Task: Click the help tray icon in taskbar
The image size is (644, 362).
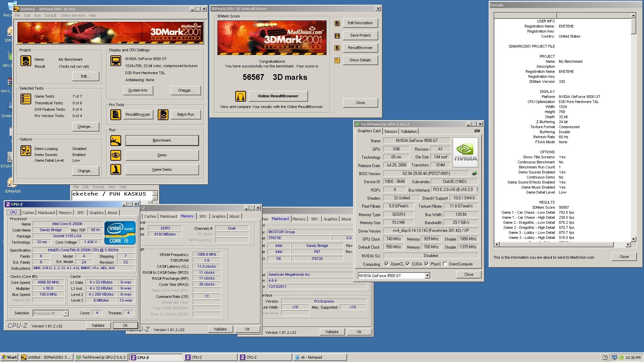Action: click(x=605, y=357)
